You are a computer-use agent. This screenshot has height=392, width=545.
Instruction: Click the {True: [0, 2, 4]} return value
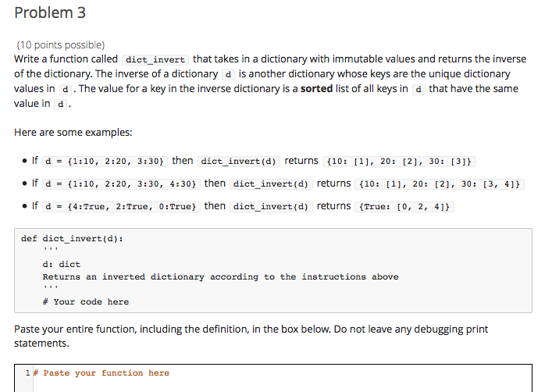pos(404,207)
